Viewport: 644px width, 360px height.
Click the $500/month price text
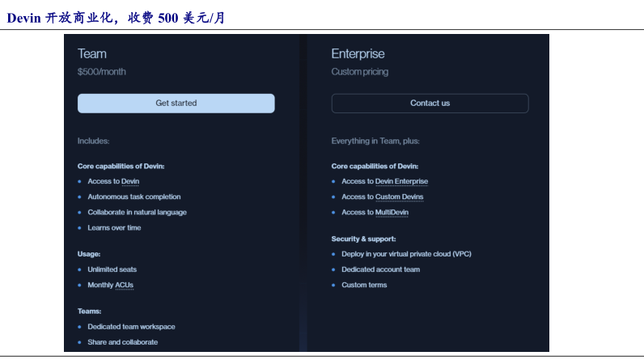102,72
